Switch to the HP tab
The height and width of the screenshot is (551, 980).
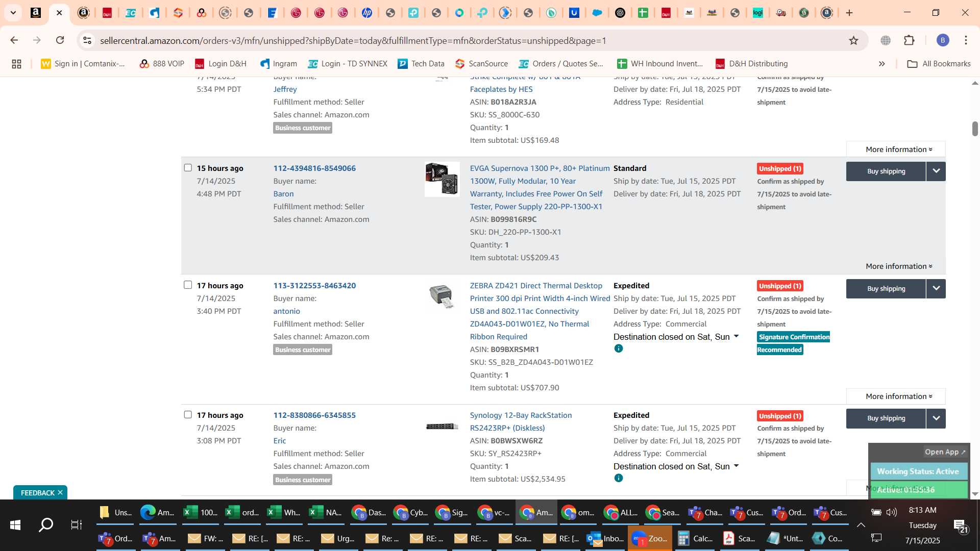click(x=366, y=13)
